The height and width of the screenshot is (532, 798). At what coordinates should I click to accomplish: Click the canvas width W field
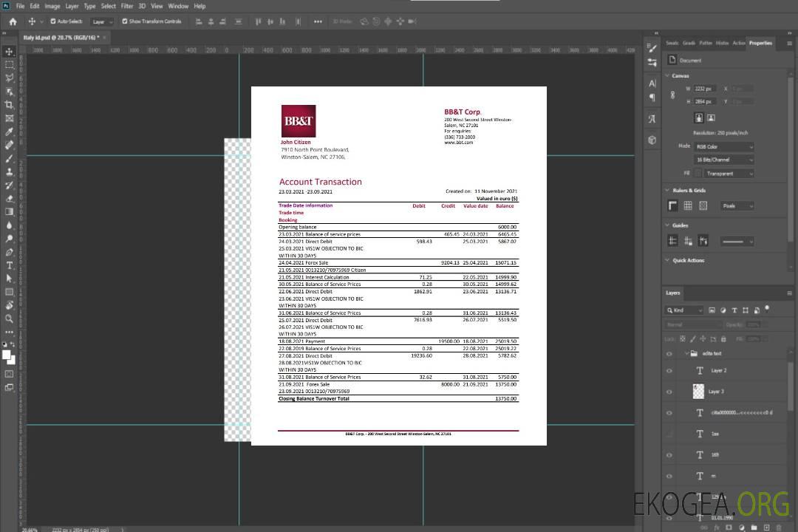tap(705, 89)
